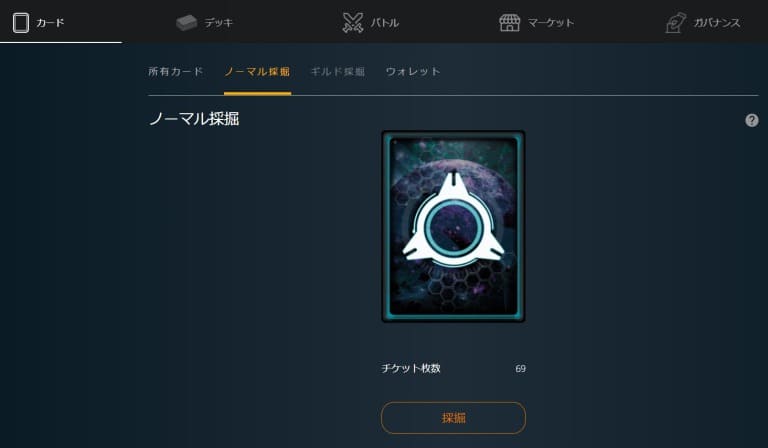The height and width of the screenshot is (448, 768).
Task: Open the ガバナンス navigation label
Action: [717, 23]
